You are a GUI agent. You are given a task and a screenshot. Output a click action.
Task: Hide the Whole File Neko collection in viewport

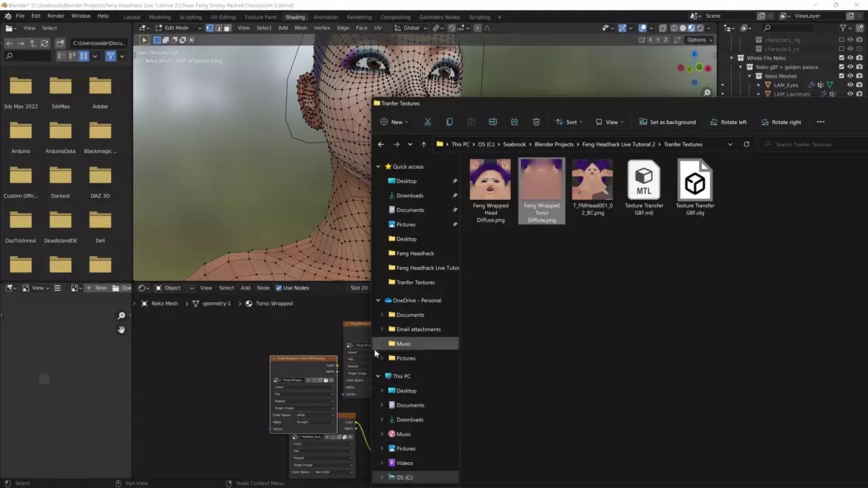850,58
